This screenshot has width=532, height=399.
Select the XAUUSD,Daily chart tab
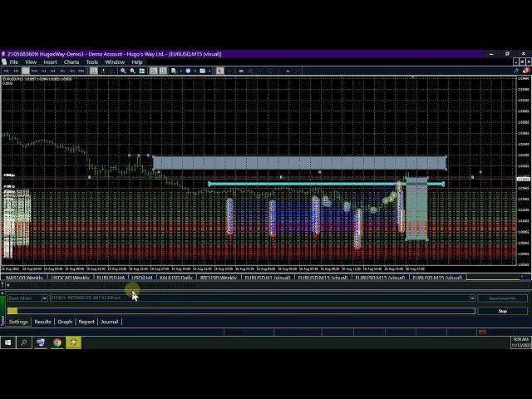tap(175, 278)
